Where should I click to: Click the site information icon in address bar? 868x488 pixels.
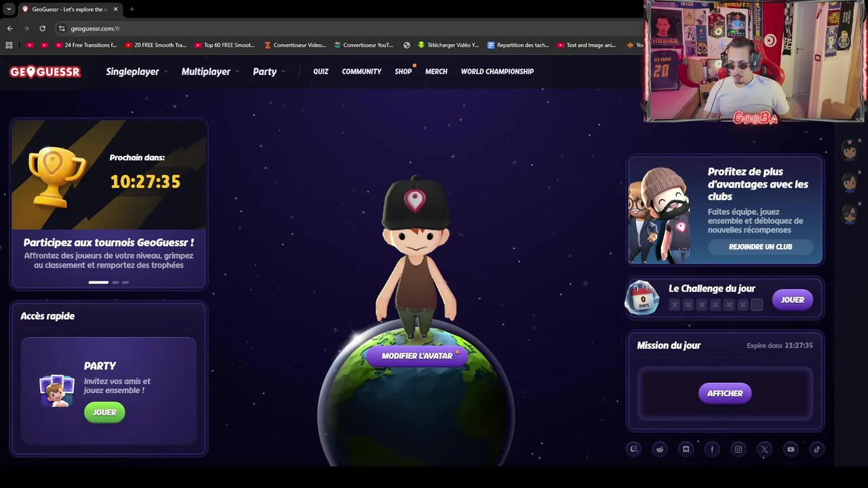[62, 28]
